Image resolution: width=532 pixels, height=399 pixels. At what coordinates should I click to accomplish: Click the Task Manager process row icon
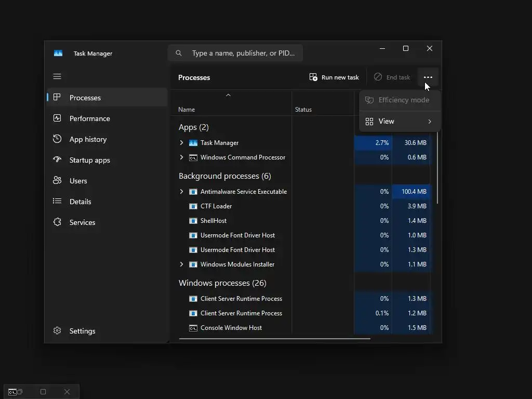coord(193,143)
